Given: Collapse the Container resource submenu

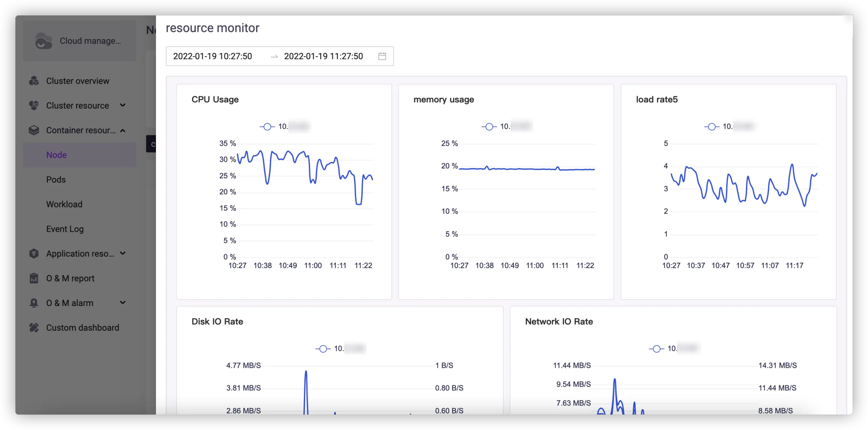Looking at the screenshot, I should coord(122,130).
